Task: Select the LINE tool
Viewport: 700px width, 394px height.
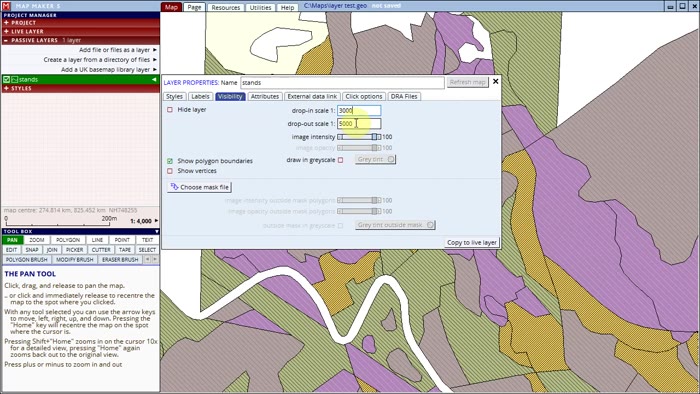Action: 97,240
